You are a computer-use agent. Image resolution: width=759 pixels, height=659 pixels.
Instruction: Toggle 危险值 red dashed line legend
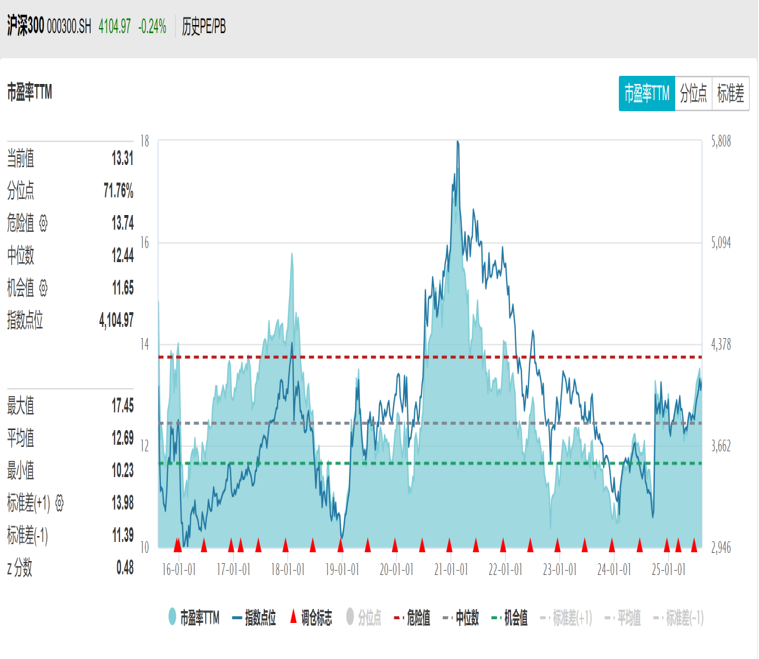pos(412,618)
